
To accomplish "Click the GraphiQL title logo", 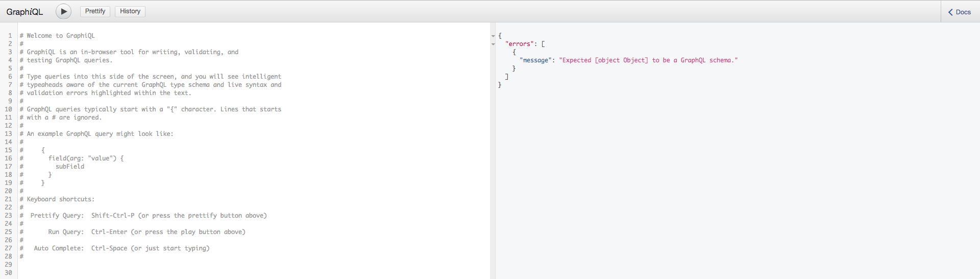I will tap(24, 12).
